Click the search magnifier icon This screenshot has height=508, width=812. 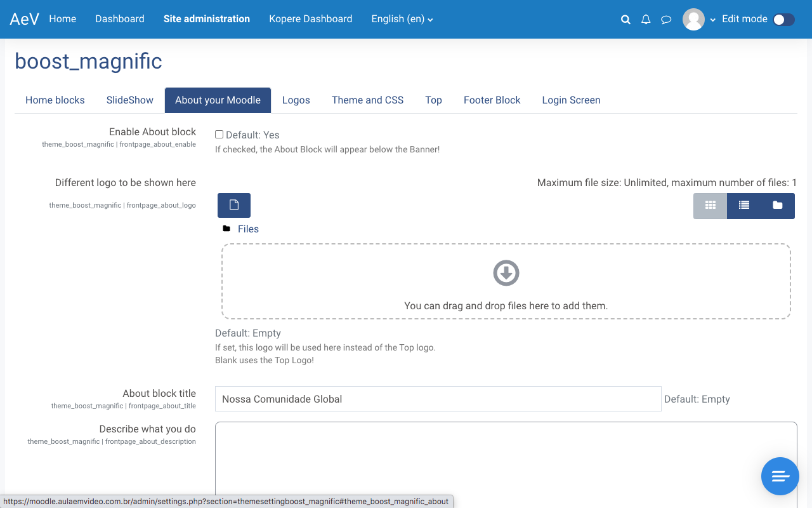pyautogui.click(x=625, y=20)
